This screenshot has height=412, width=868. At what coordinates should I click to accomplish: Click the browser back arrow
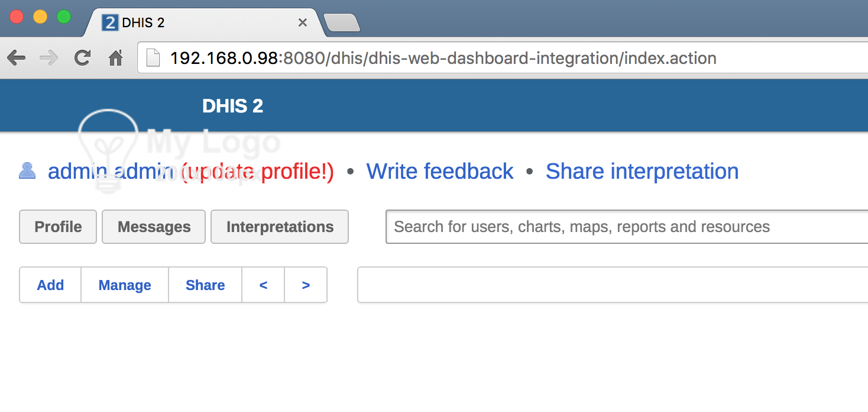click(17, 58)
